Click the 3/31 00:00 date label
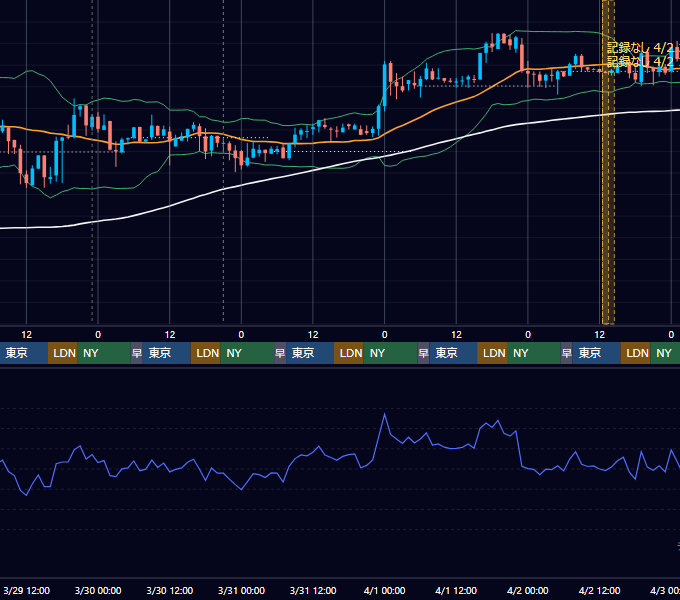 pyautogui.click(x=241, y=591)
